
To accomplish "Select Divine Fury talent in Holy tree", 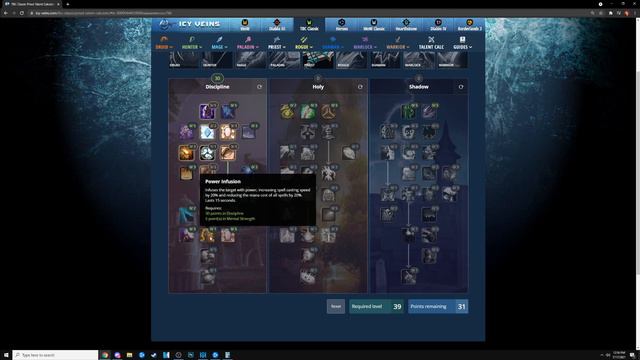I will [329, 132].
